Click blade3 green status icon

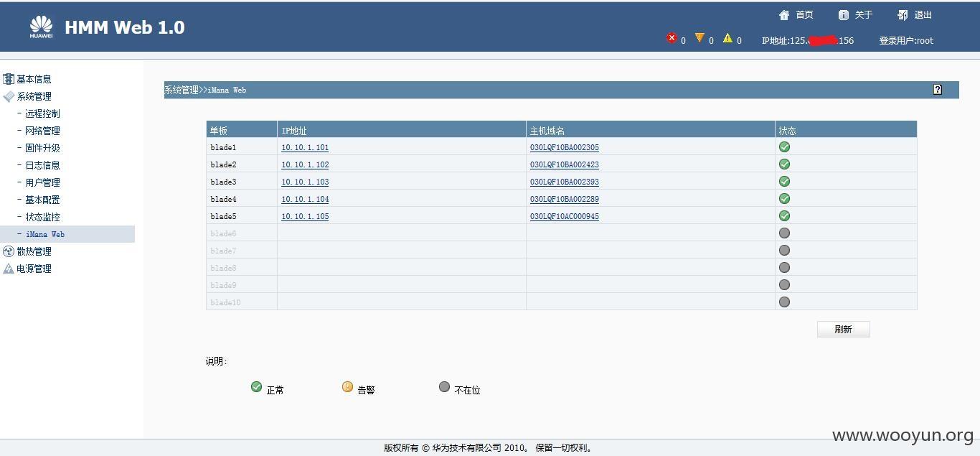point(784,181)
